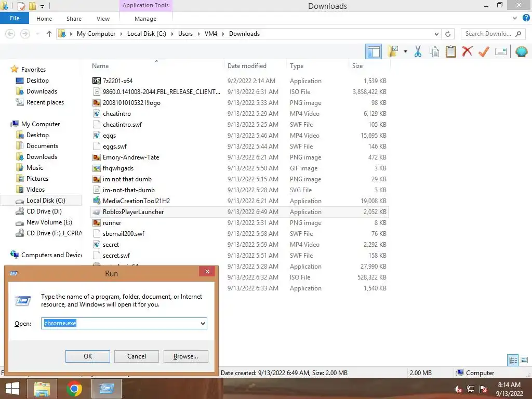The image size is (532, 399).
Task: Open New Volume (E:) drive
Action: [x=49, y=222]
